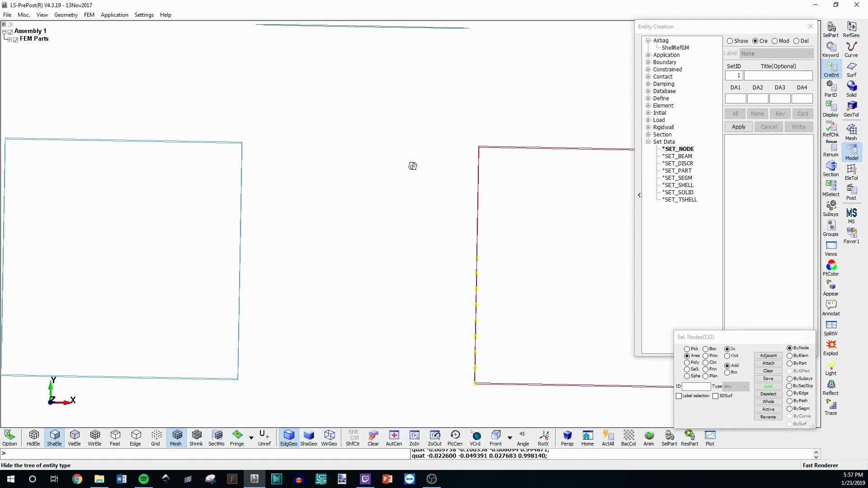Image resolution: width=868 pixels, height=488 pixels.
Task: Activate ShaEle shaded element display
Action: pyautogui.click(x=54, y=437)
